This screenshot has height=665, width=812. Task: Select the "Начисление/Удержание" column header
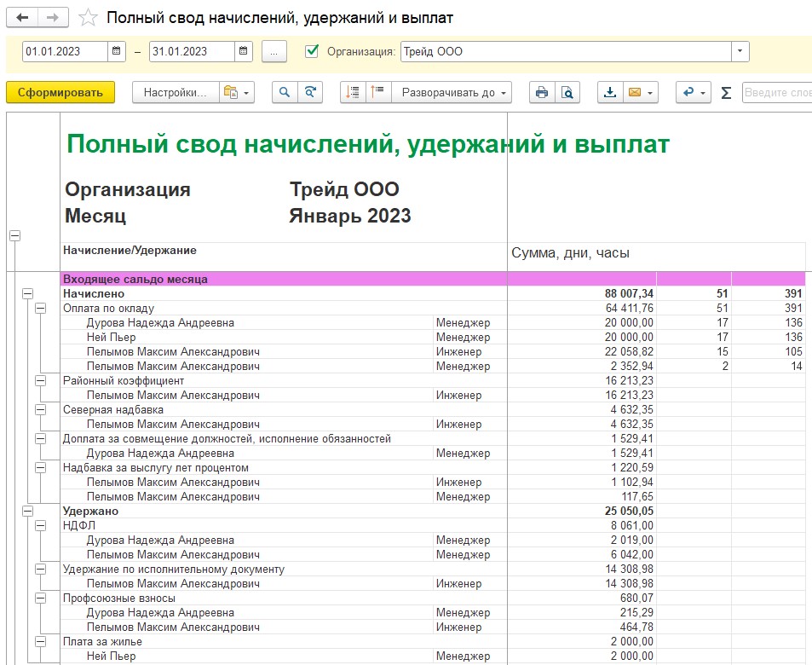coord(130,251)
